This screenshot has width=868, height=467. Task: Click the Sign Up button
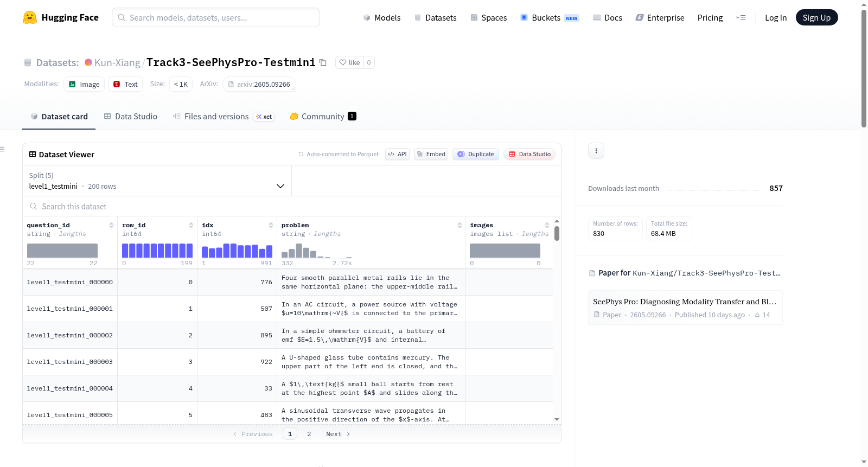point(816,17)
